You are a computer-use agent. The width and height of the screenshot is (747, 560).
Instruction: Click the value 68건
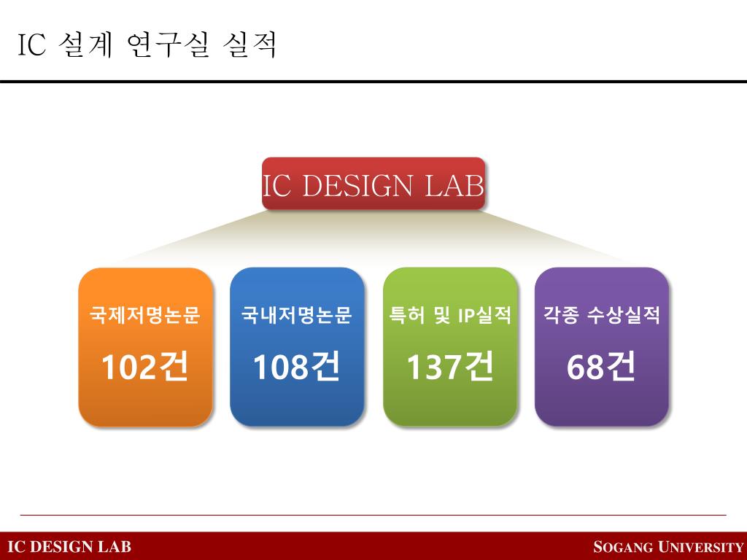coord(601,366)
